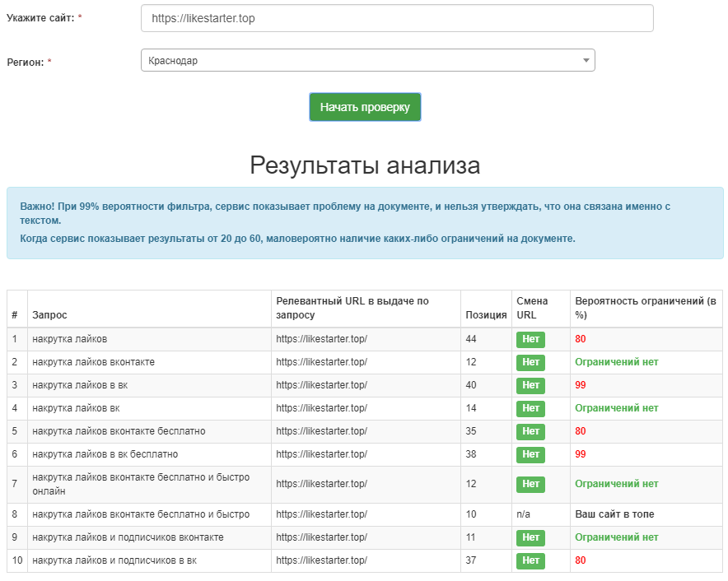Click the query накрутка лайков вк
728x581 pixels.
click(x=77, y=408)
